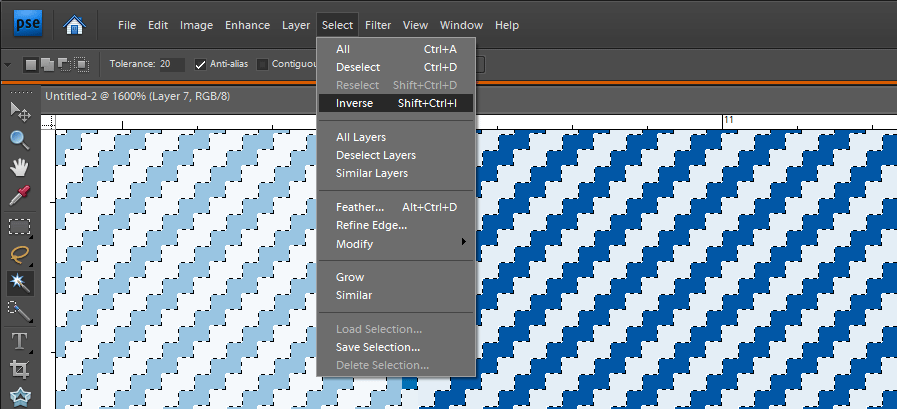Open the Filter menu
The height and width of the screenshot is (409, 897).
378,24
